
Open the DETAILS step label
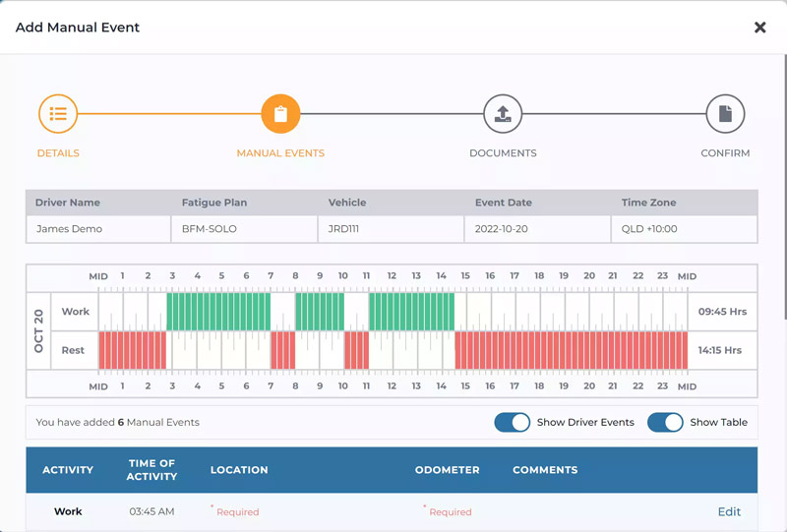(58, 153)
